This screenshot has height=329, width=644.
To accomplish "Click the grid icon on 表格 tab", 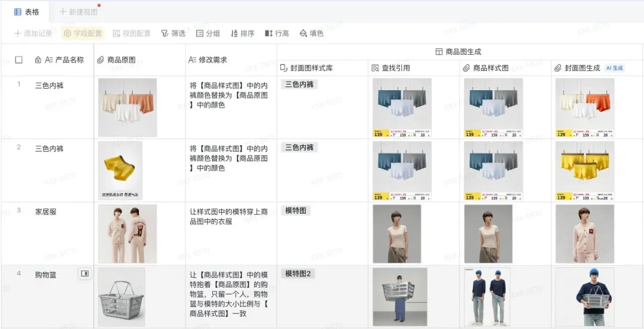I will (x=18, y=12).
